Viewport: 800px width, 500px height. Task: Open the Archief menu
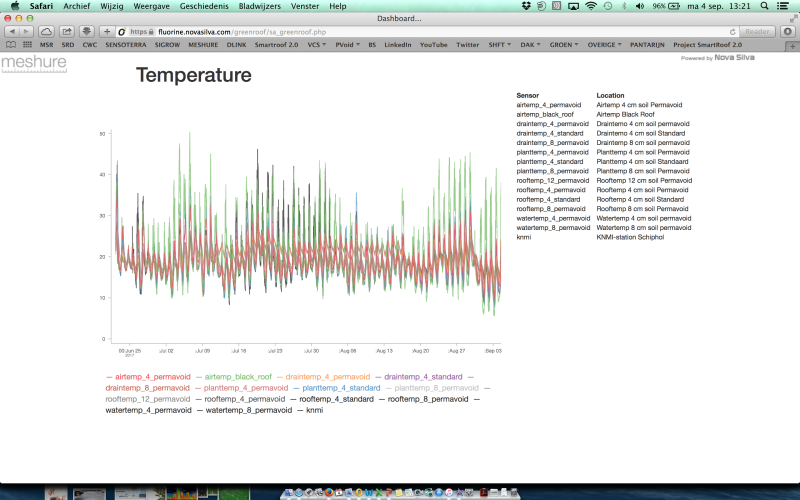coord(77,6)
